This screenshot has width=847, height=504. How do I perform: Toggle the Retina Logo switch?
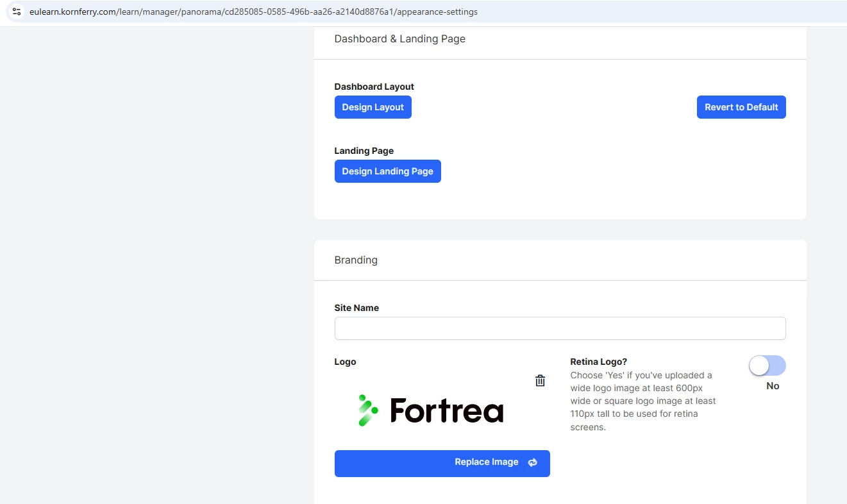[767, 365]
